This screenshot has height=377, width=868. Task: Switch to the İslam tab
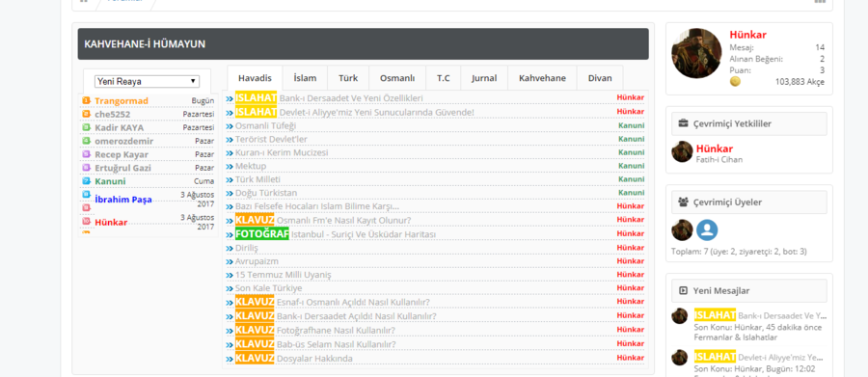(305, 78)
